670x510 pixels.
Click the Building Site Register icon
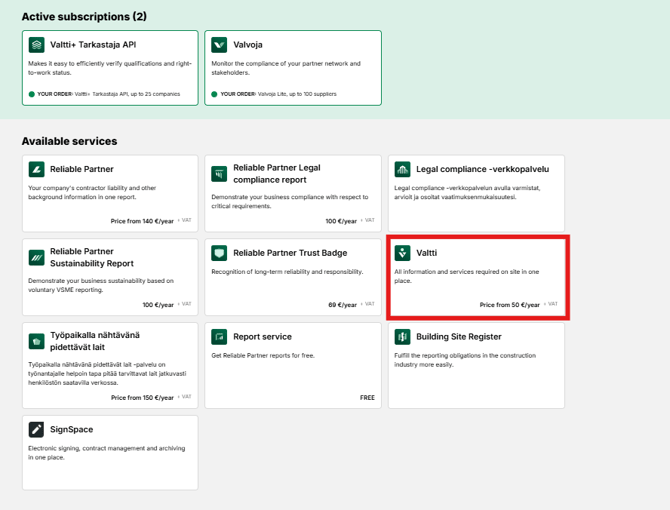tap(402, 337)
